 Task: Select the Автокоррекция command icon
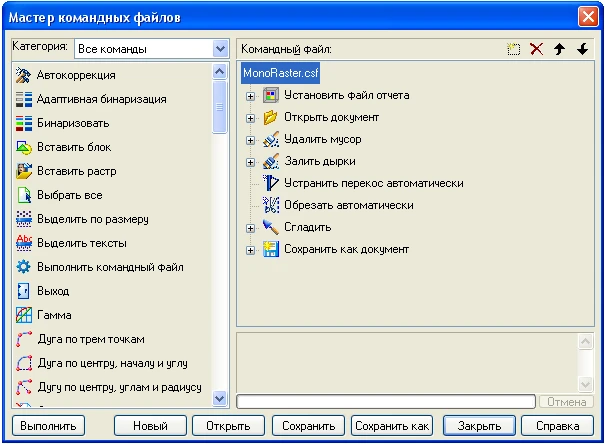(x=25, y=75)
